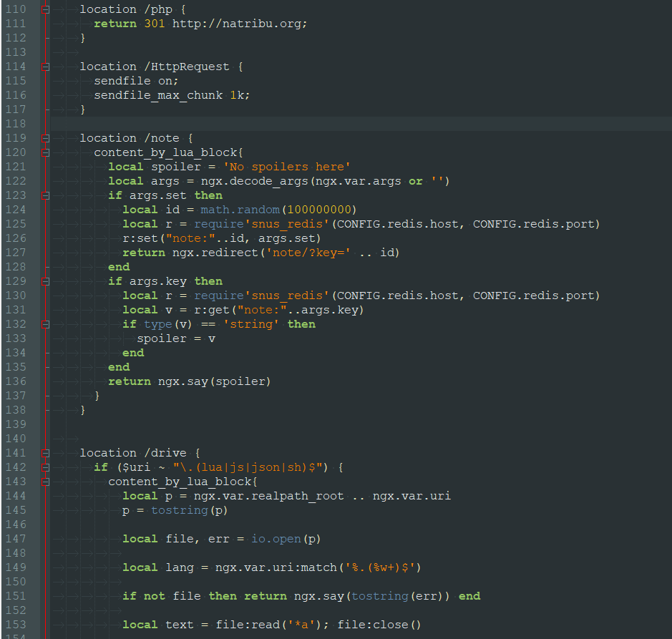Click 'io.open' function on line 147
The height and width of the screenshot is (639, 672).
tap(276, 539)
